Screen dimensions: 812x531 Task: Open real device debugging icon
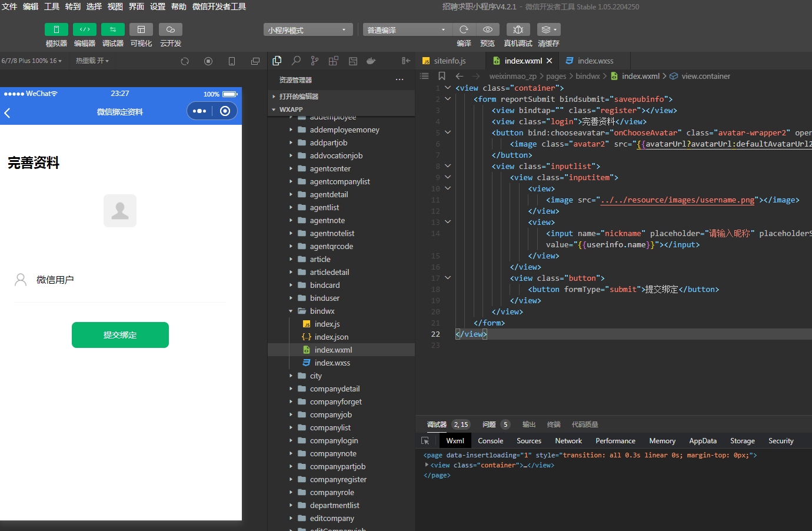click(518, 29)
